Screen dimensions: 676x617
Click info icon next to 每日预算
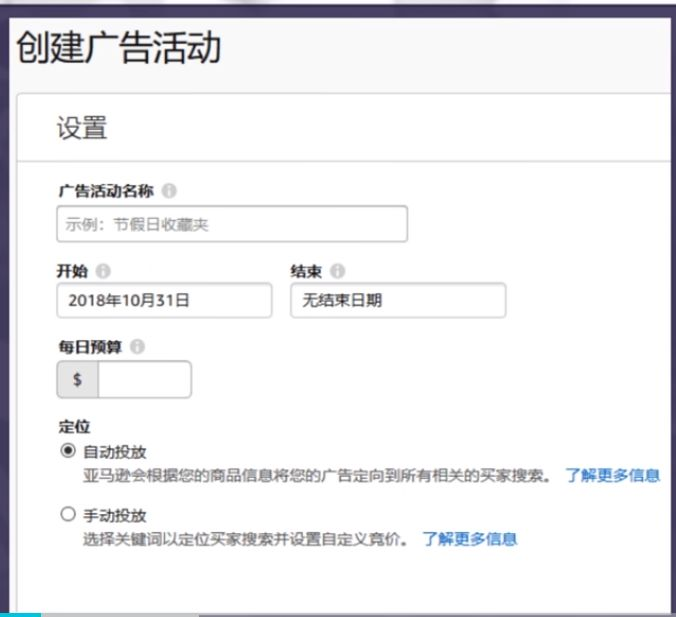tap(138, 346)
